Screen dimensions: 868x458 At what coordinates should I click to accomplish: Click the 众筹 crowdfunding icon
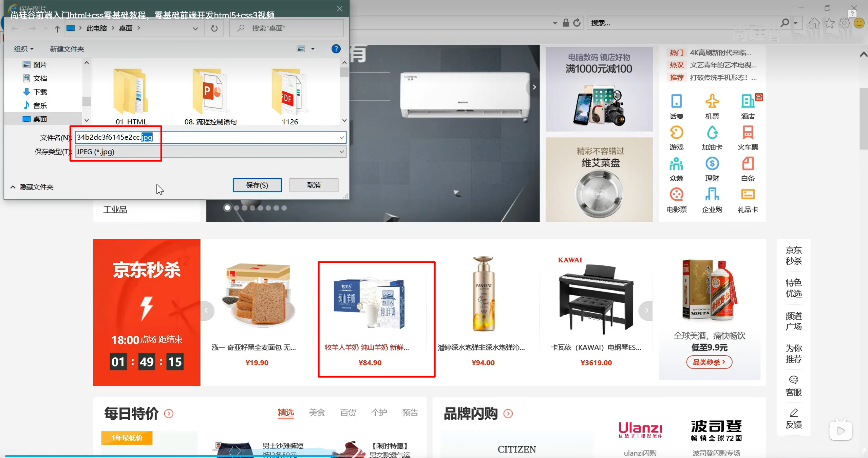pyautogui.click(x=676, y=164)
